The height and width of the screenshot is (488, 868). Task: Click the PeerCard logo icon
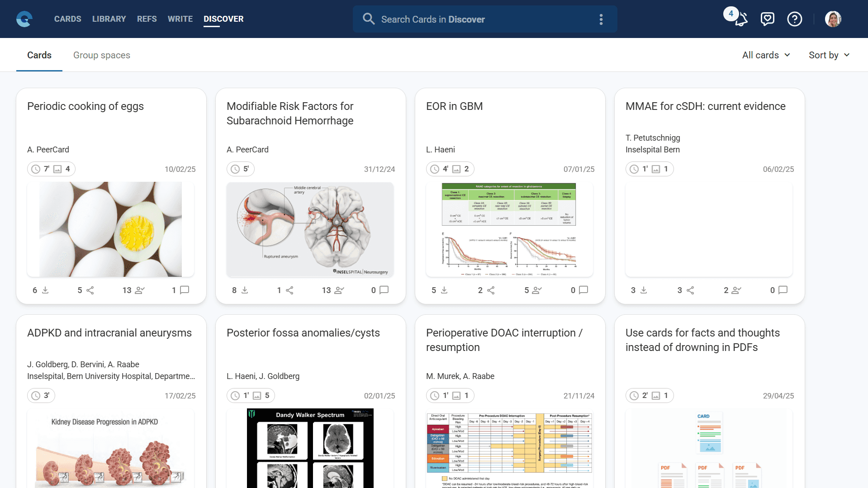pyautogui.click(x=24, y=19)
